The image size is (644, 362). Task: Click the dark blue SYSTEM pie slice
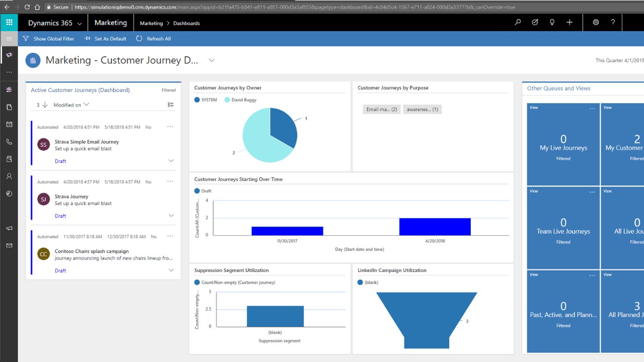[284, 128]
